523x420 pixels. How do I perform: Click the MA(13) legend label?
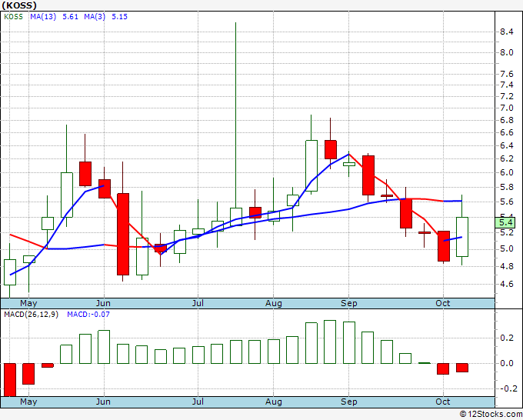click(43, 17)
